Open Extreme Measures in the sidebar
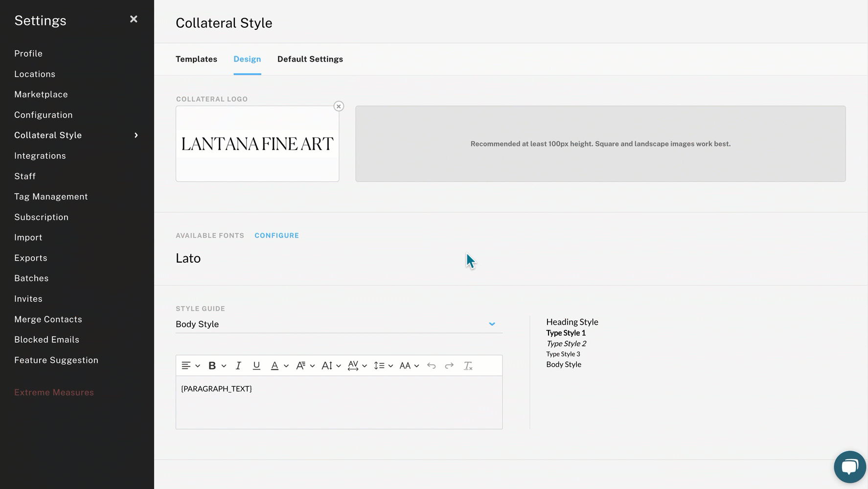The image size is (868, 489). [54, 393]
